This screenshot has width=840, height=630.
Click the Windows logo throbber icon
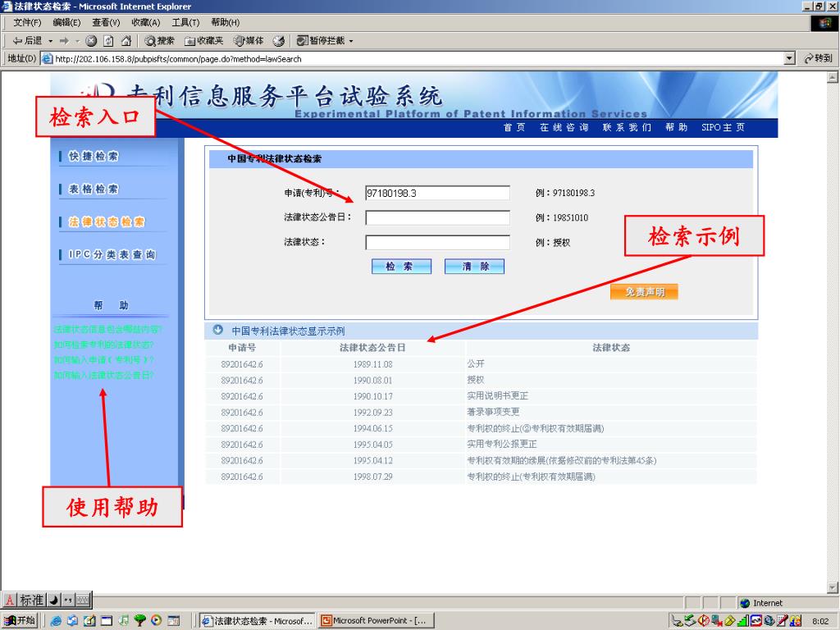pyautogui.click(x=825, y=23)
